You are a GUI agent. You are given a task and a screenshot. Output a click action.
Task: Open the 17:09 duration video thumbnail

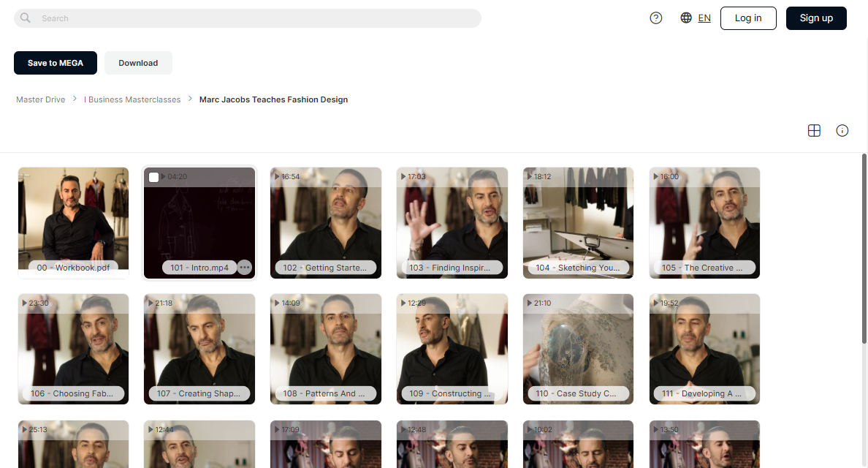click(x=326, y=444)
